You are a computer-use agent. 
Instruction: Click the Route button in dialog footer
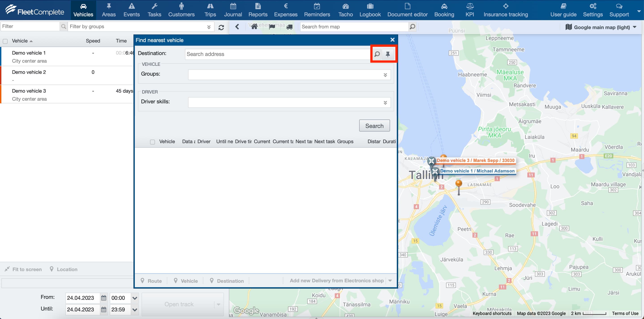click(x=151, y=281)
